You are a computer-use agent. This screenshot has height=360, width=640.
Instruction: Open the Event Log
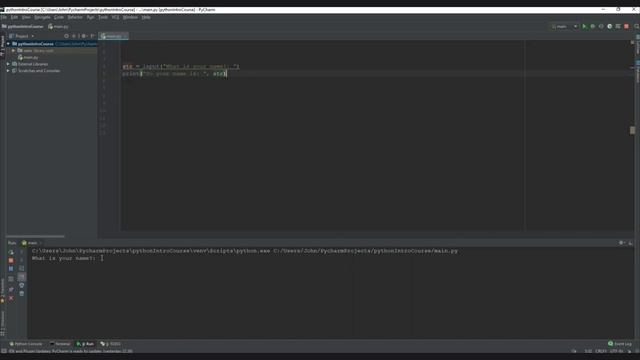click(x=620, y=344)
